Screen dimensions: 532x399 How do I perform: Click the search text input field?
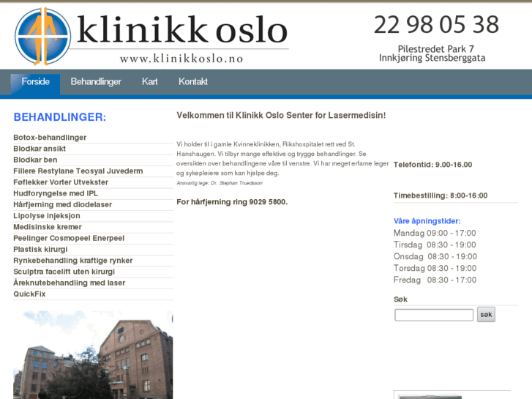click(x=434, y=315)
